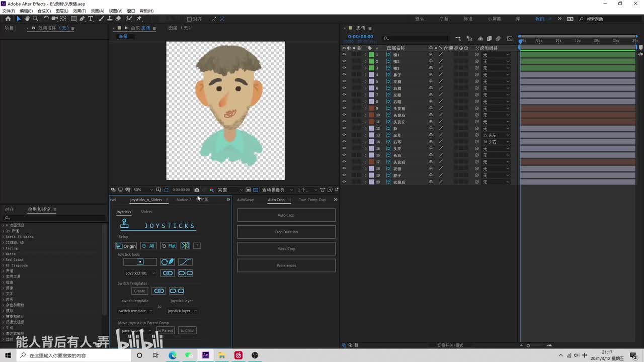
Task: Click the Origin setup button
Action: [126, 246]
